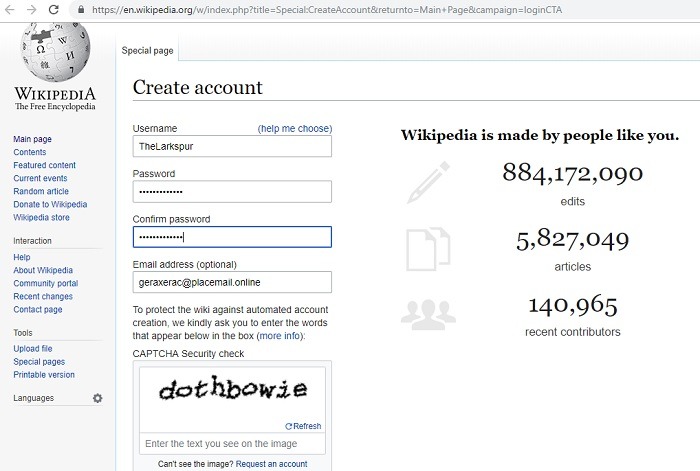700x471 pixels.
Task: Click the Wikipedia globe logo
Action: tap(55, 51)
